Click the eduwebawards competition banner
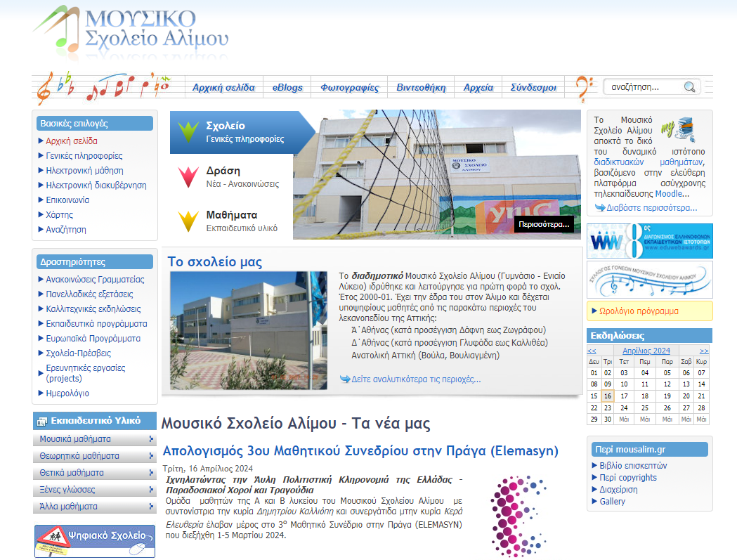The image size is (737, 560). [x=650, y=241]
